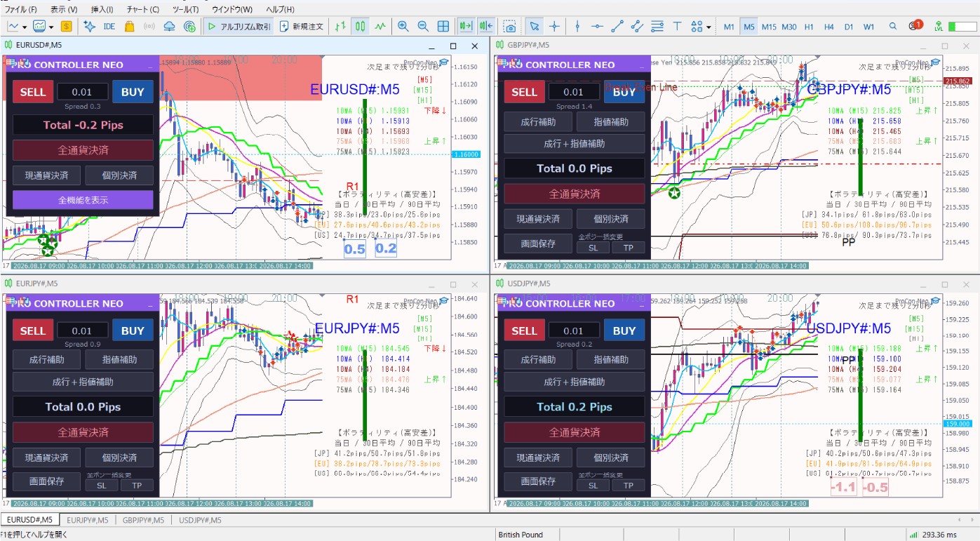Click SELL on the GBPJPY panel
980x541 pixels.
[524, 91]
